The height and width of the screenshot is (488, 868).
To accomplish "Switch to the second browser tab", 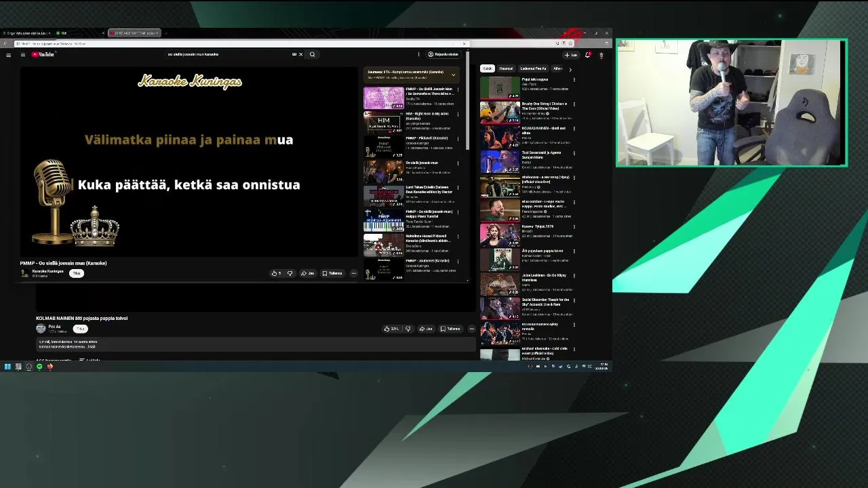I will (80, 33).
